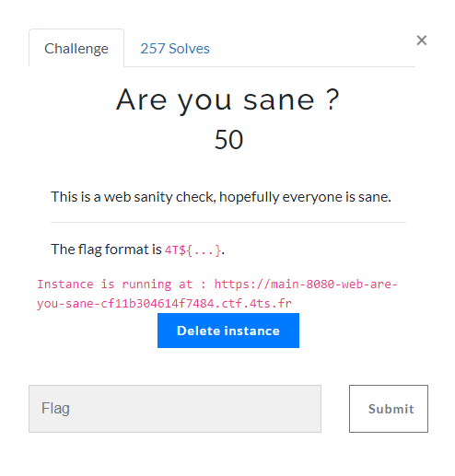Select the 4T${...} flag format code
The height and width of the screenshot is (476, 455).
pyautogui.click(x=192, y=250)
